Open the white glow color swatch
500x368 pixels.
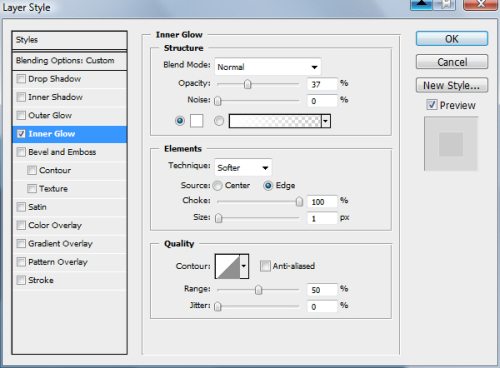(196, 121)
